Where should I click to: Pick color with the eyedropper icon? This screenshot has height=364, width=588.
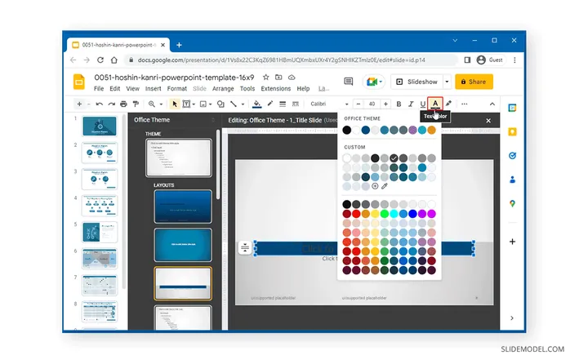[x=385, y=186]
